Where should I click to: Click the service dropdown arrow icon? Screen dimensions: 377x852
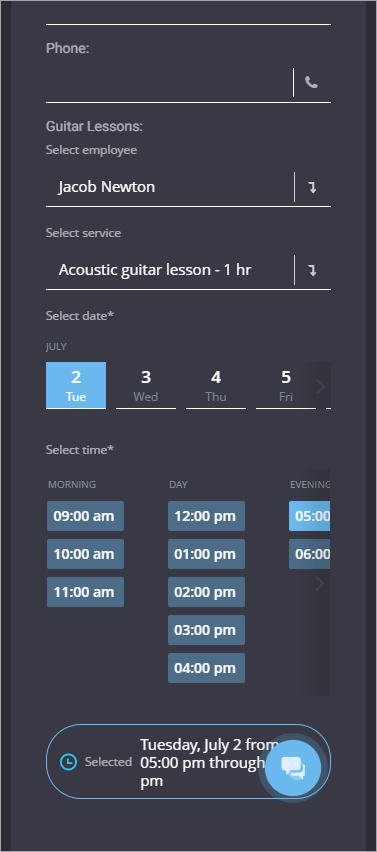pyautogui.click(x=312, y=270)
